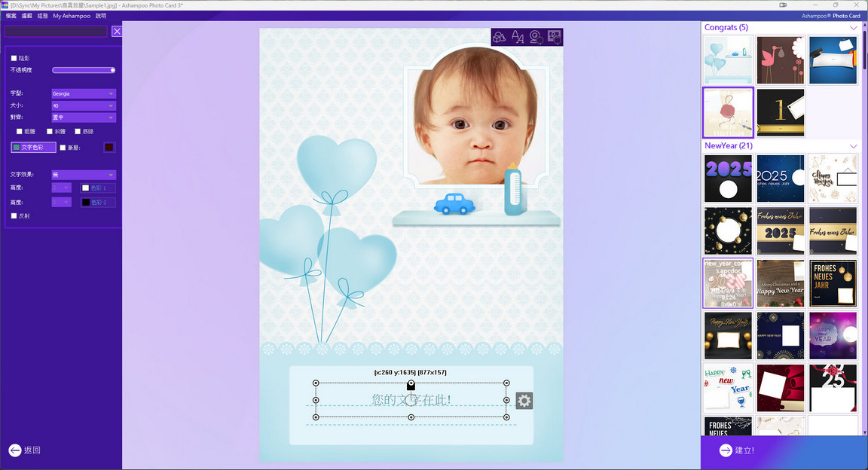Open the My Ashampoo menu
The width and height of the screenshot is (868, 470).
tap(72, 16)
